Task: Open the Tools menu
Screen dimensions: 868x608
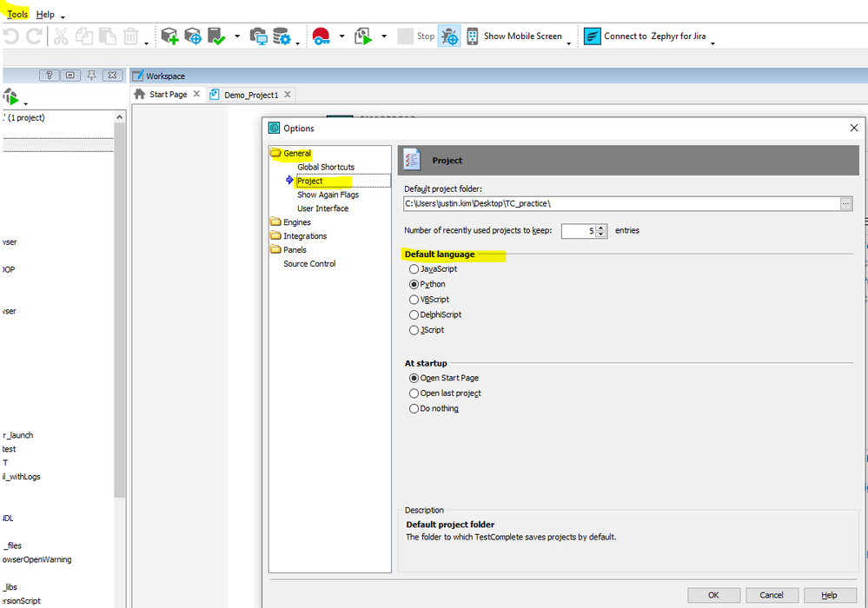Action: tap(17, 15)
